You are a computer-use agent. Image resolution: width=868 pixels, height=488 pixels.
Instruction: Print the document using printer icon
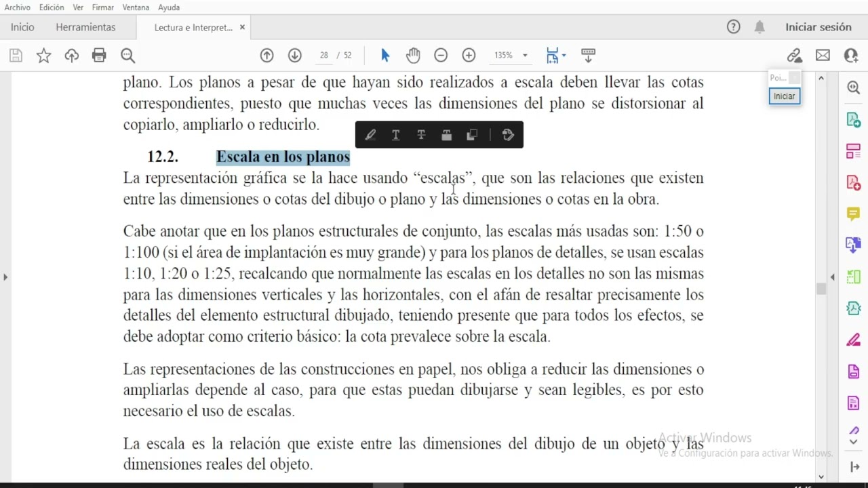click(x=99, y=56)
